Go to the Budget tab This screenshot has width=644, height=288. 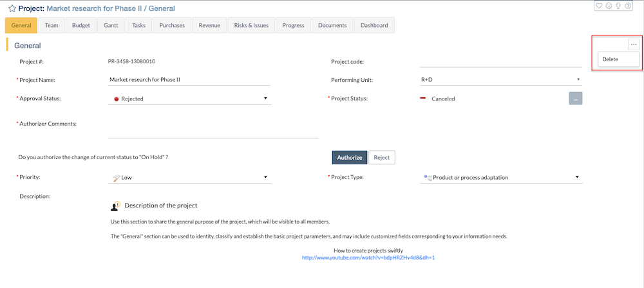tap(81, 25)
